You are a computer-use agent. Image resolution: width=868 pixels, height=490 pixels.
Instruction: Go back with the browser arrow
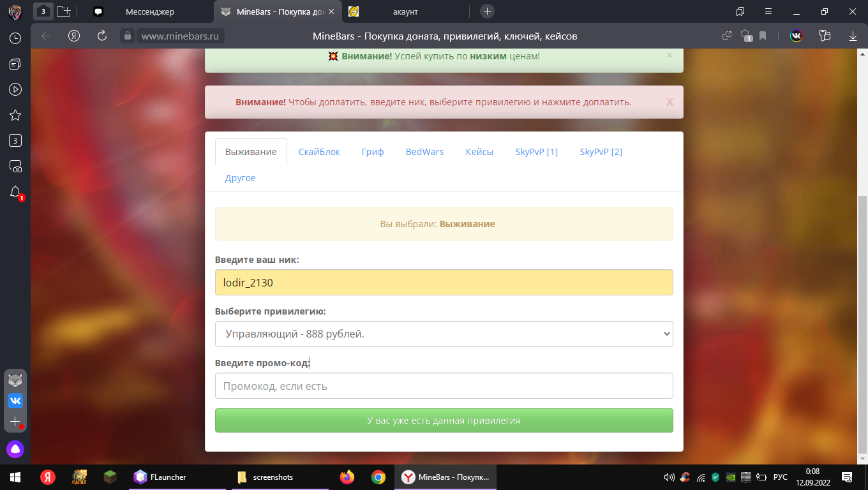click(46, 36)
